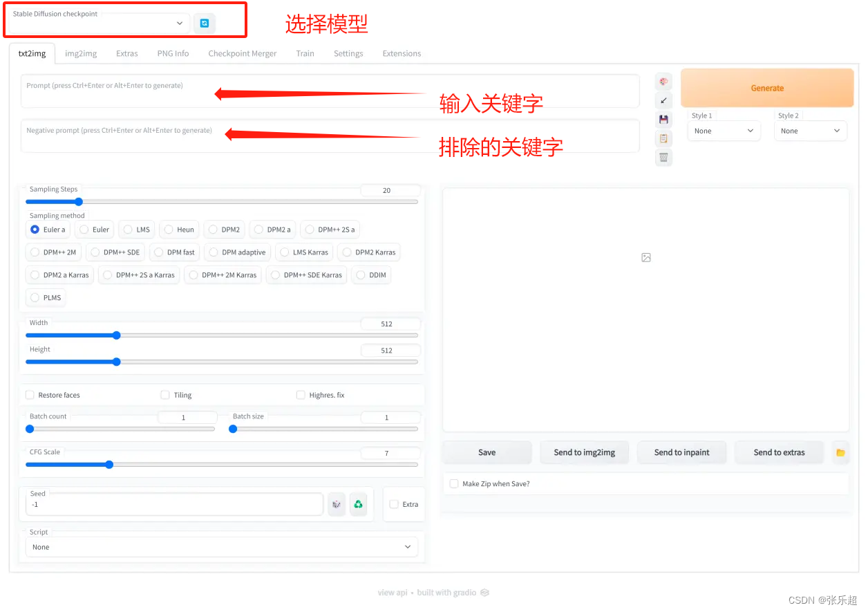Click the green recycle reuse seed icon
Image resolution: width=868 pixels, height=612 pixels.
358,504
